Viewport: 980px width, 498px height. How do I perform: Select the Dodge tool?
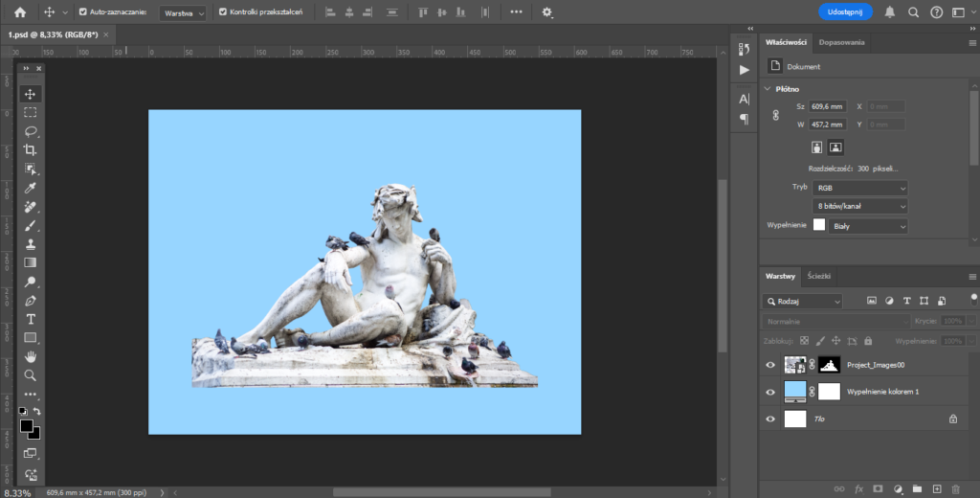pyautogui.click(x=30, y=282)
